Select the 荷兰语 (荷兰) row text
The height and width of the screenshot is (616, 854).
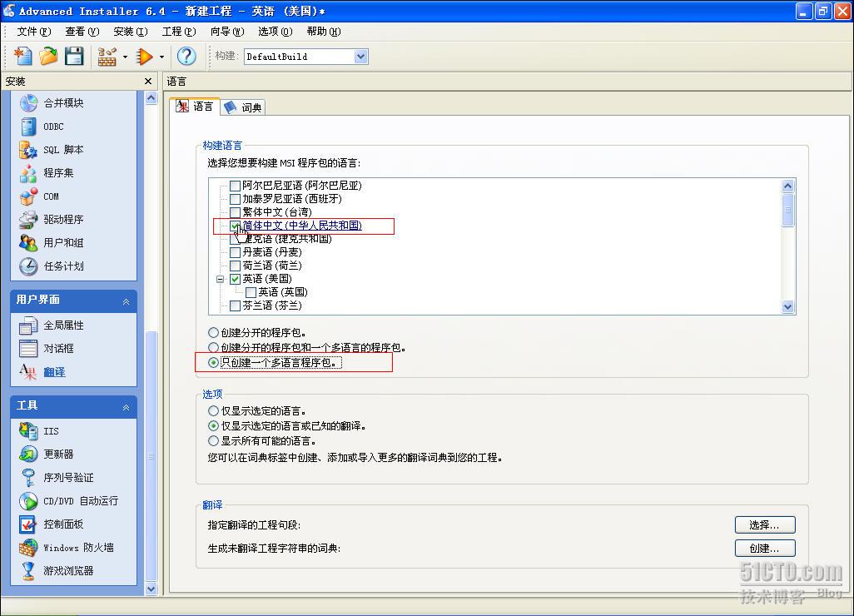pyautogui.click(x=272, y=266)
